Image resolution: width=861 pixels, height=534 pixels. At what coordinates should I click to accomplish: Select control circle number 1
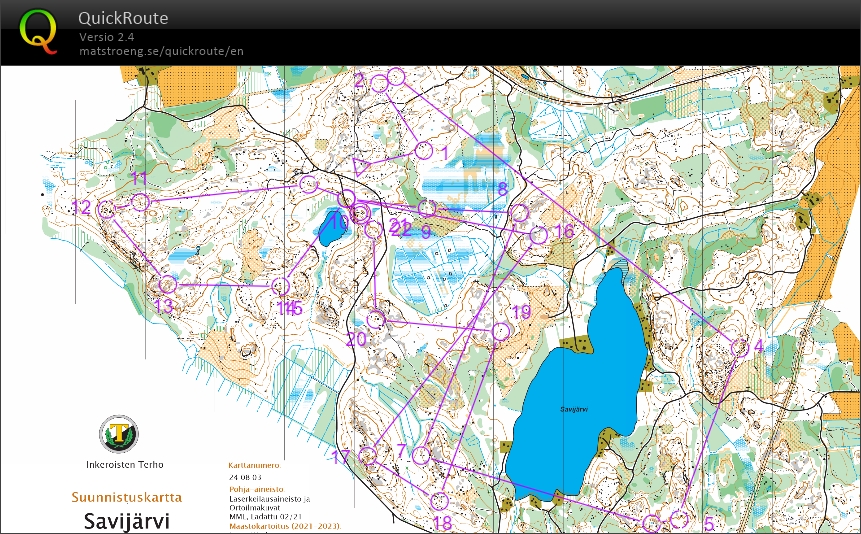point(423,150)
